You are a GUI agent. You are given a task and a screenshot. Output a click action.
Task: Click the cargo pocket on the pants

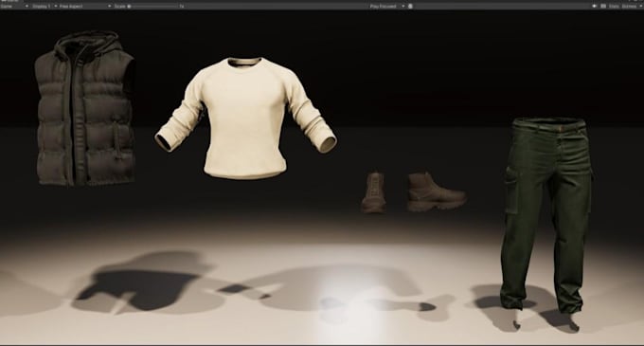click(x=511, y=190)
